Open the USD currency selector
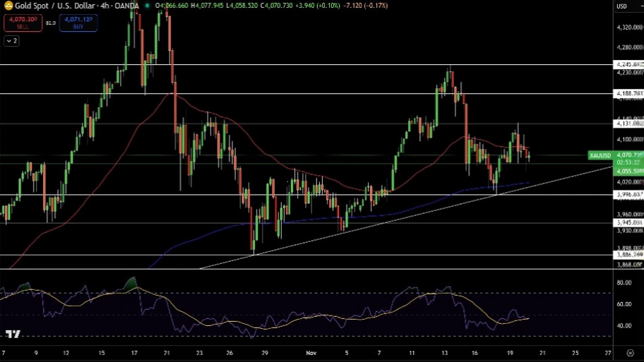The height and width of the screenshot is (362, 644). click(x=622, y=6)
